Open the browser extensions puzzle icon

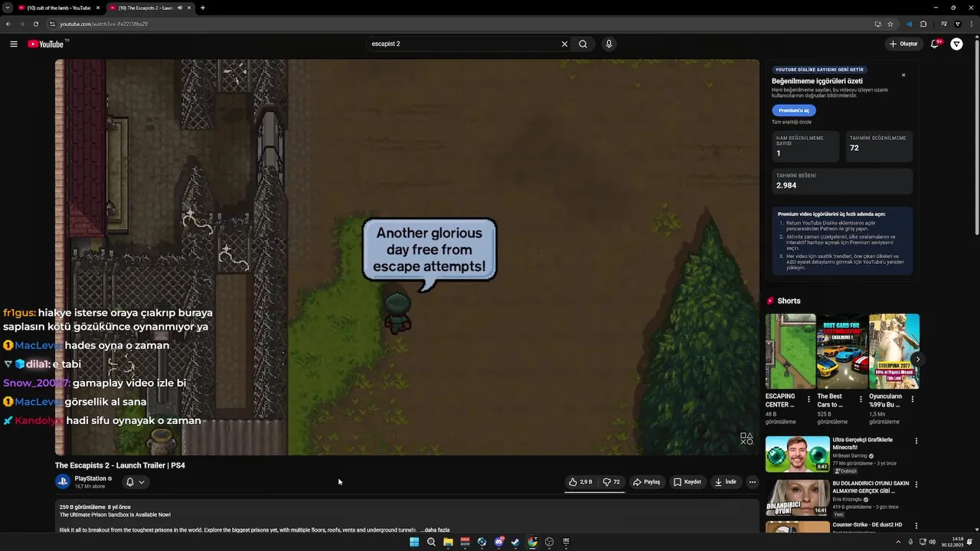click(x=923, y=24)
